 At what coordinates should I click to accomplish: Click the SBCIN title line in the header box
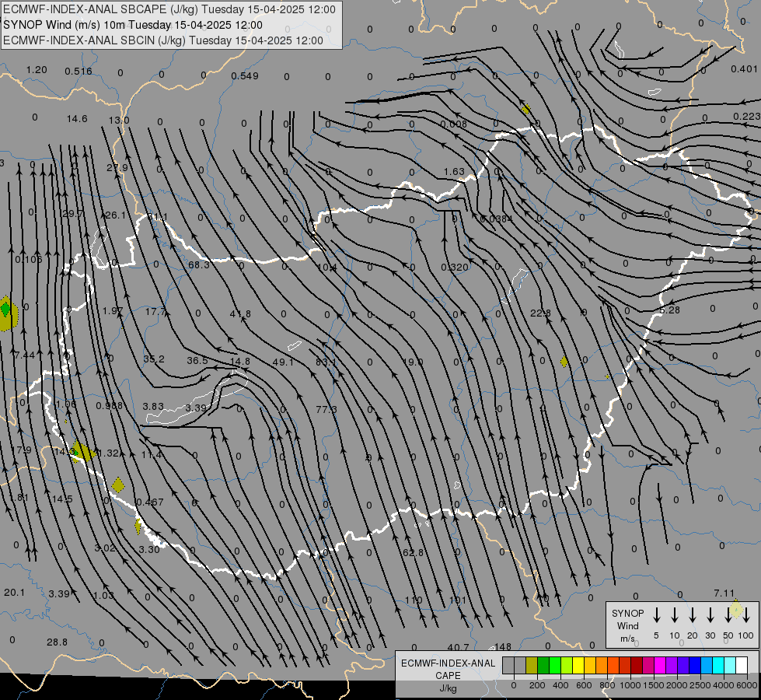point(163,40)
